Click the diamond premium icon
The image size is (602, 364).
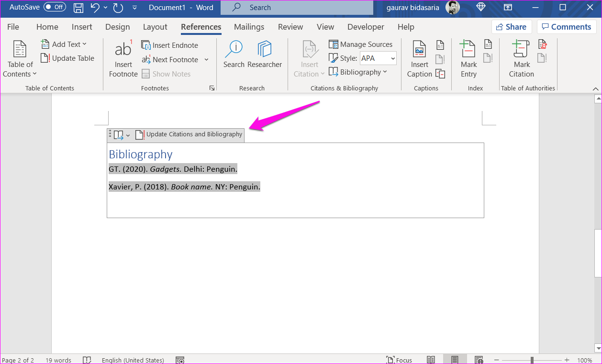click(481, 7)
